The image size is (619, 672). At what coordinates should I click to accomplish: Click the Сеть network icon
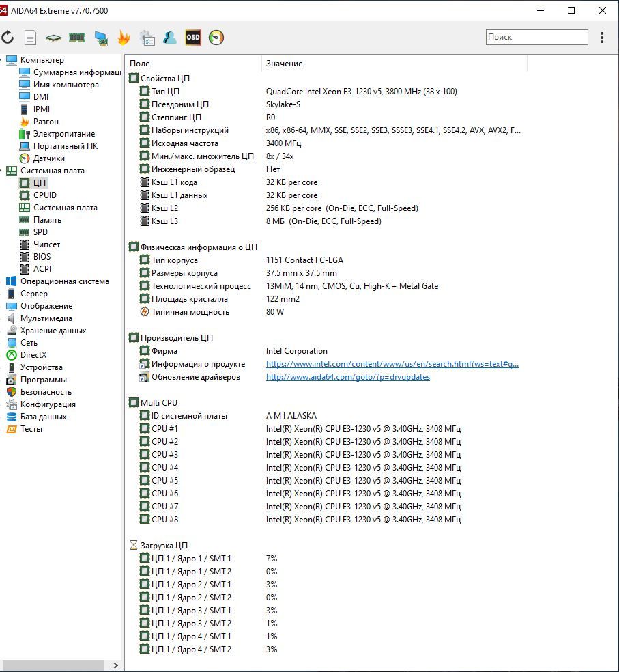[x=12, y=343]
